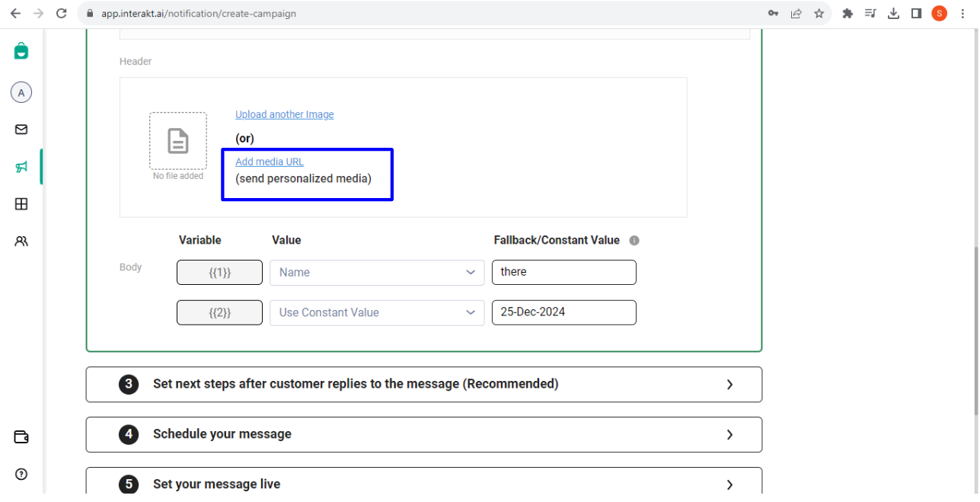
Task: Click the Interakt shopping bag logo
Action: [21, 51]
